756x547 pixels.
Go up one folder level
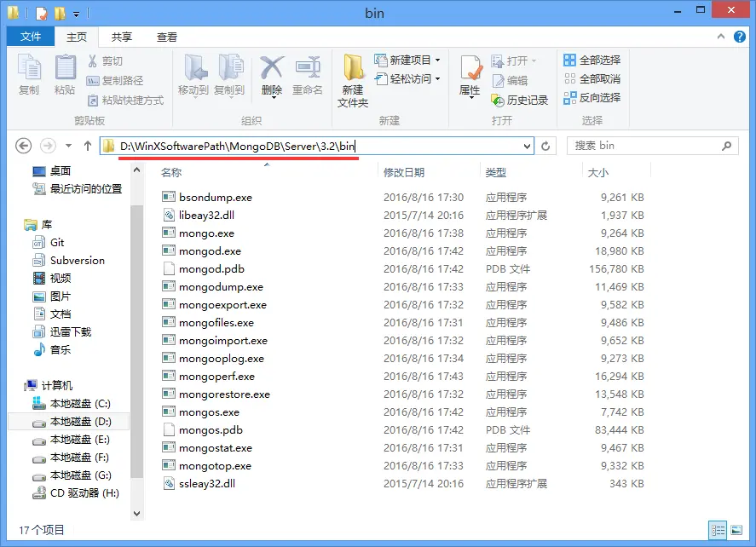pyautogui.click(x=88, y=146)
